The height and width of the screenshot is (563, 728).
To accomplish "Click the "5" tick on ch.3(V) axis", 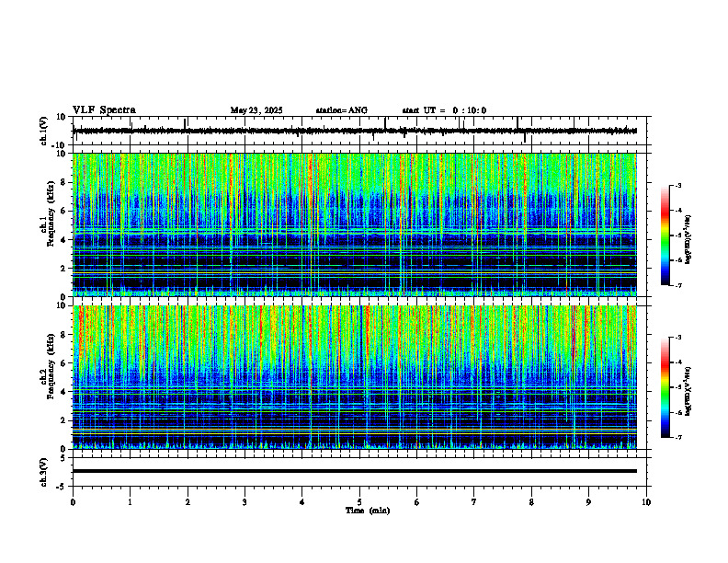I will point(63,457).
